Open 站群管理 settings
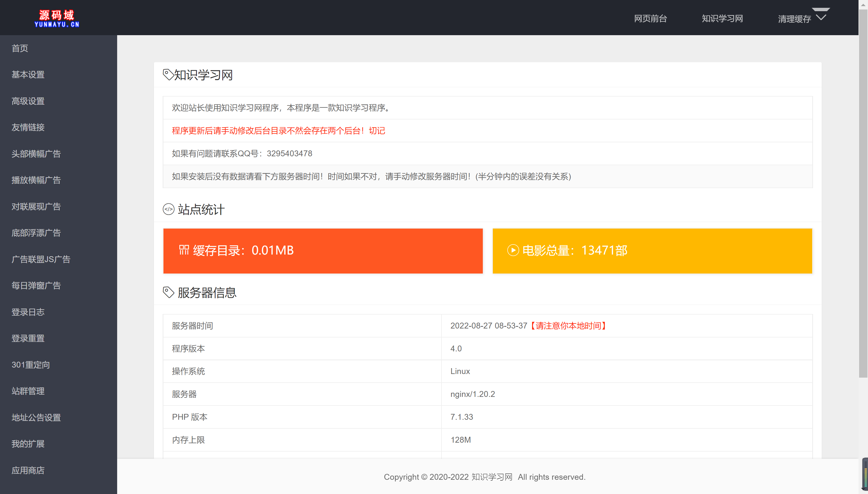Screen dimensions: 868x494 coord(28,391)
